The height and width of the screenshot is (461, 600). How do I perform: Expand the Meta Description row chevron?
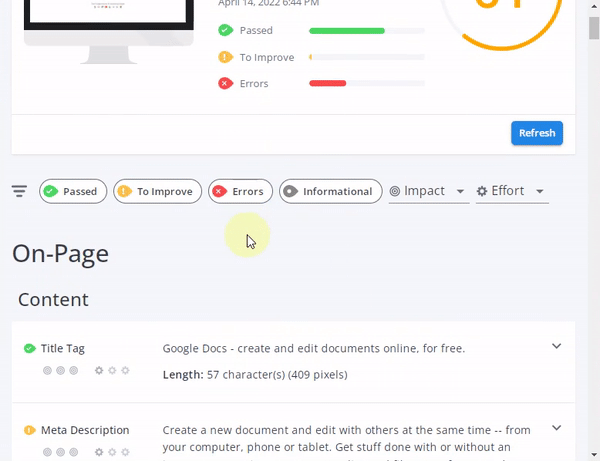point(556,428)
